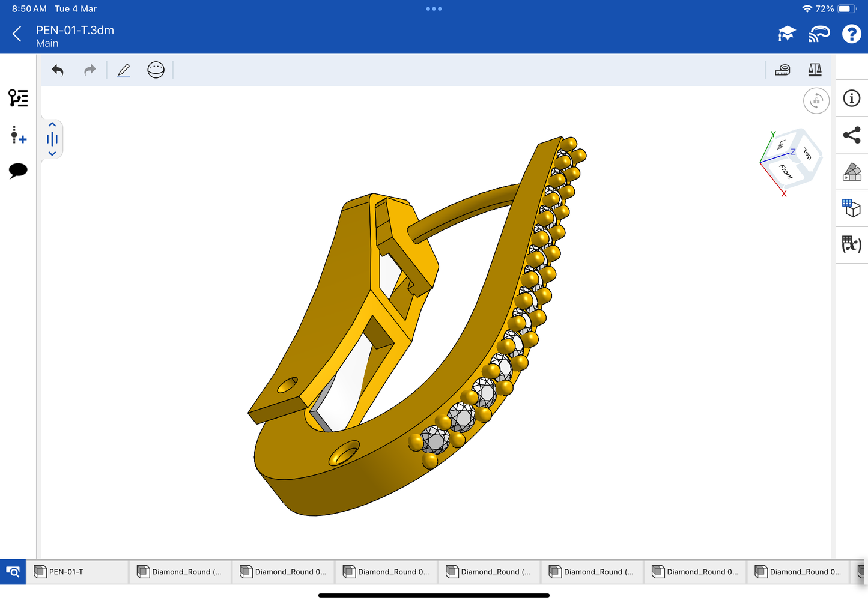Redo the last undone action
Screen dimensions: 868x603
tap(90, 70)
